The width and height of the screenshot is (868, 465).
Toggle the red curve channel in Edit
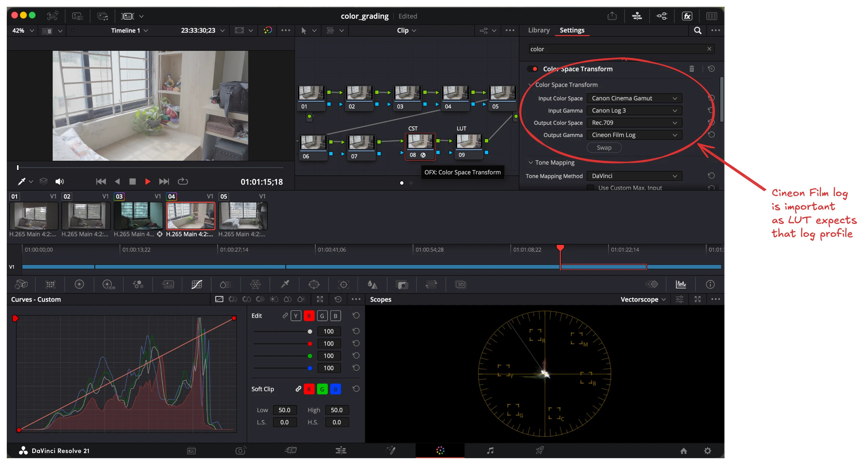[309, 316]
